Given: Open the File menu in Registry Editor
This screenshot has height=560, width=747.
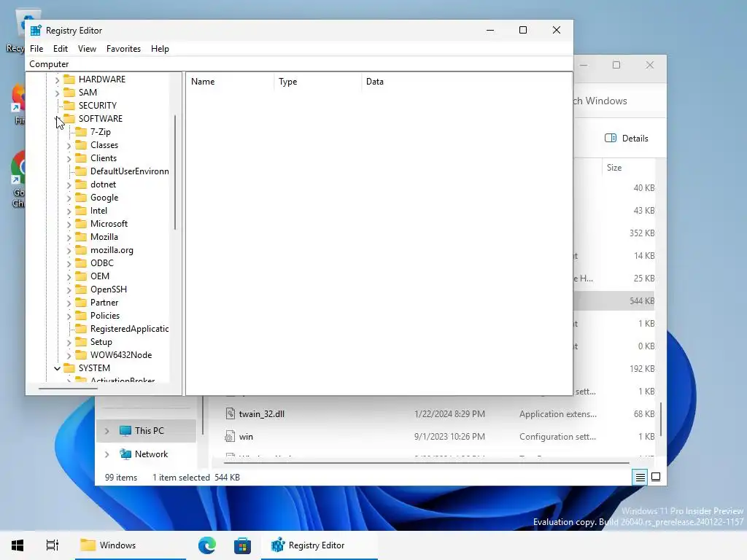Looking at the screenshot, I should point(36,49).
